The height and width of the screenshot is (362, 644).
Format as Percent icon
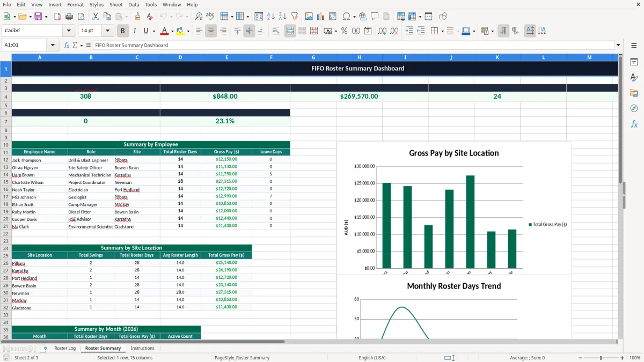[344, 31]
